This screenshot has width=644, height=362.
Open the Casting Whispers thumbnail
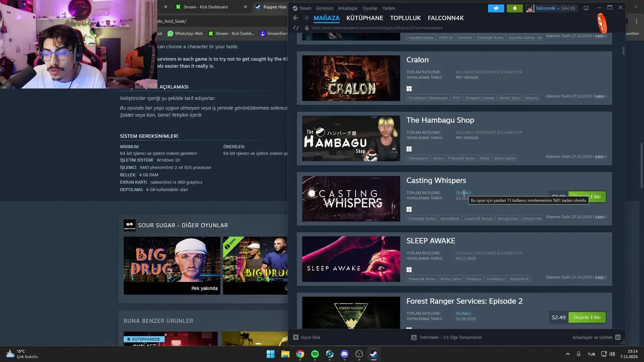click(x=351, y=199)
